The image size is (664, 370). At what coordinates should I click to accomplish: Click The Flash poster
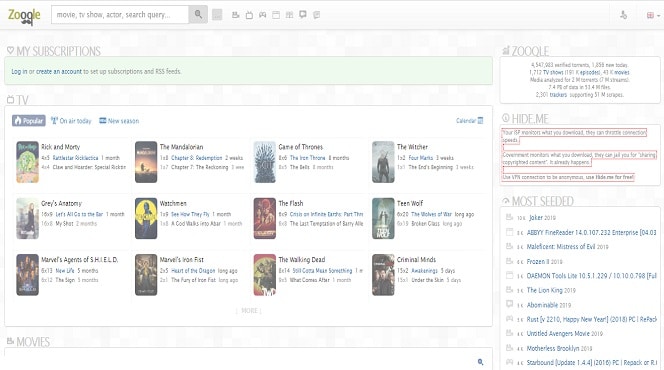tap(265, 218)
